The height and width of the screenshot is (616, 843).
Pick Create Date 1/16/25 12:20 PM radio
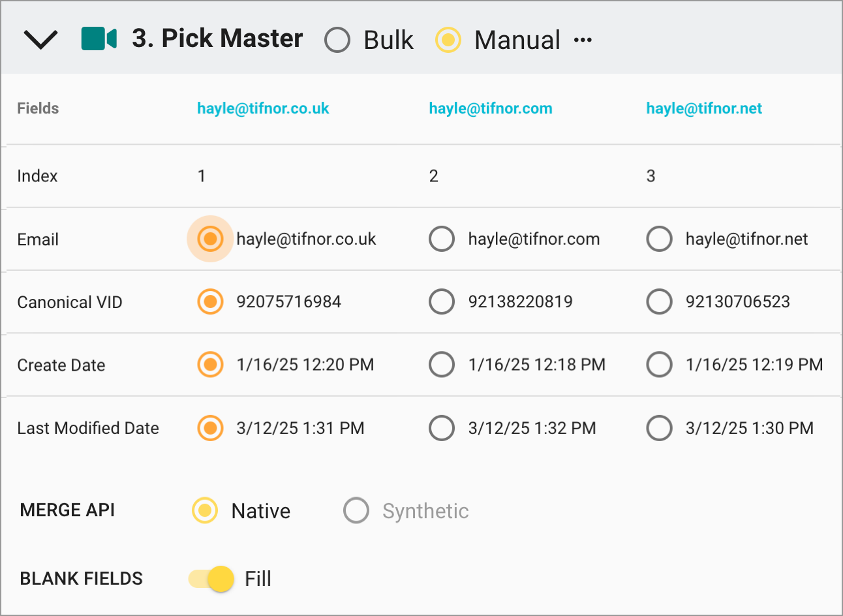tap(210, 364)
